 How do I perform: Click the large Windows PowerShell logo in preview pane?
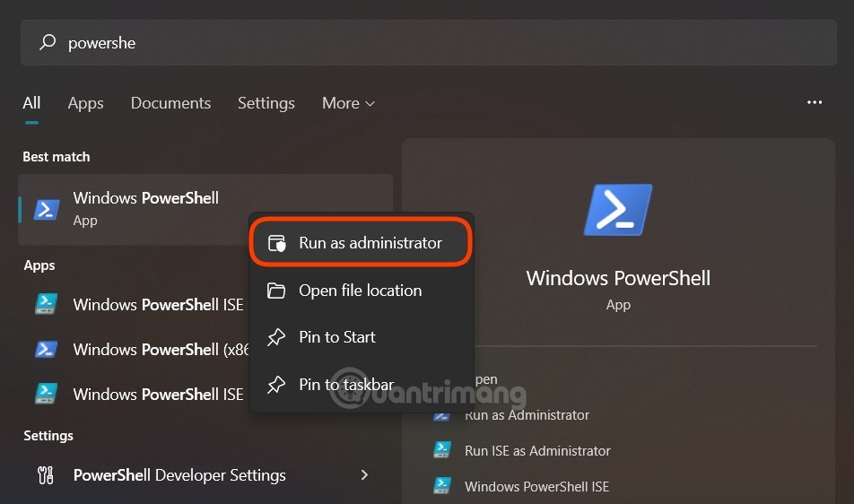click(x=618, y=210)
